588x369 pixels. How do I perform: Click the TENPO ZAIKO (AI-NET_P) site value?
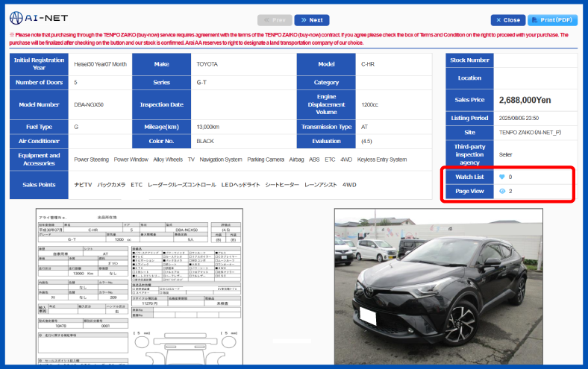pyautogui.click(x=530, y=133)
